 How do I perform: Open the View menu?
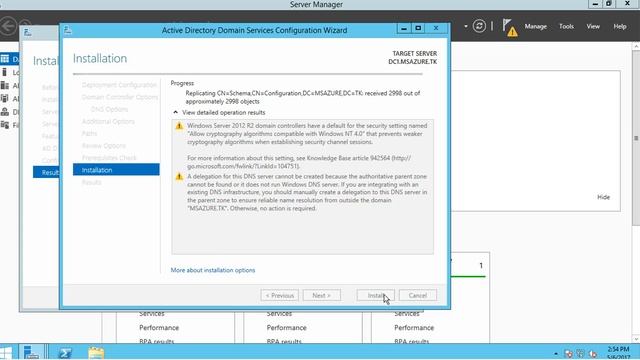click(x=593, y=26)
